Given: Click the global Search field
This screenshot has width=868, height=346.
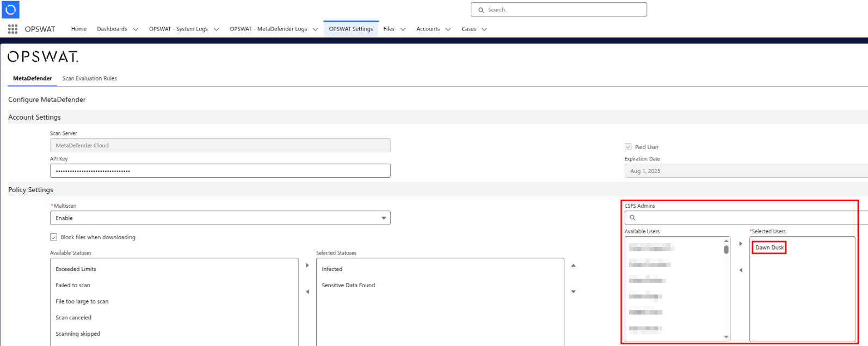Looking at the screenshot, I should tap(559, 10).
